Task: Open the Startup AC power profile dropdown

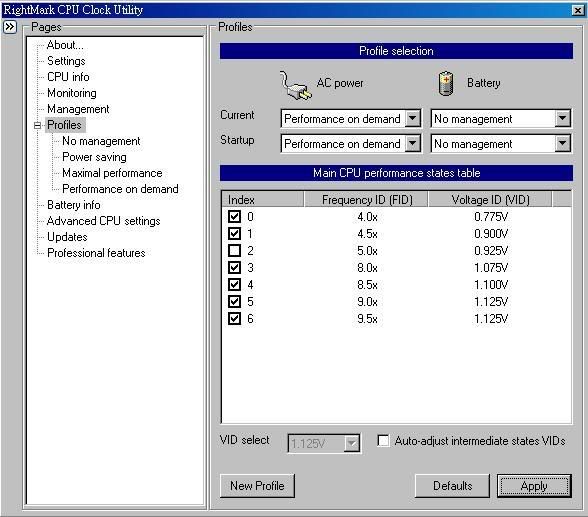Action: tap(412, 143)
